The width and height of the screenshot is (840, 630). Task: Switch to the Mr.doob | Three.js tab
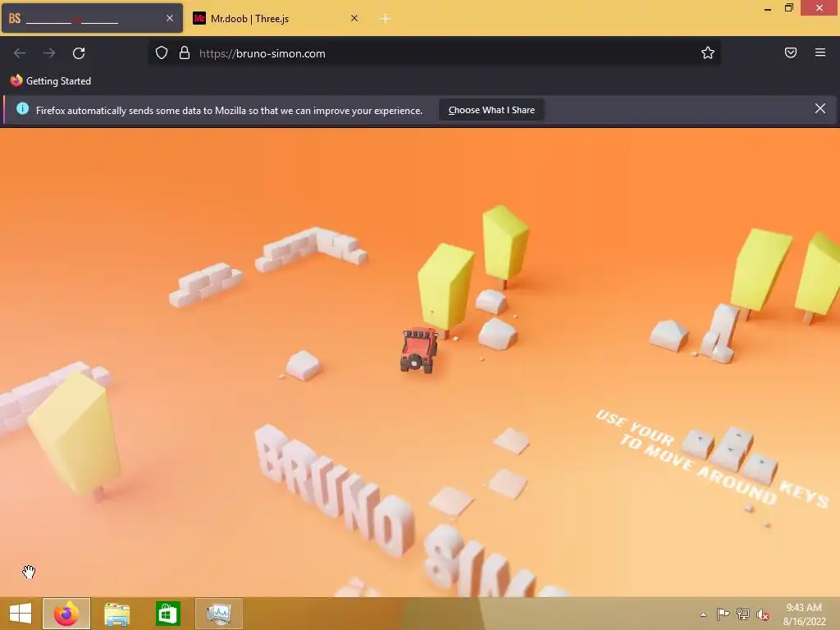click(x=276, y=19)
